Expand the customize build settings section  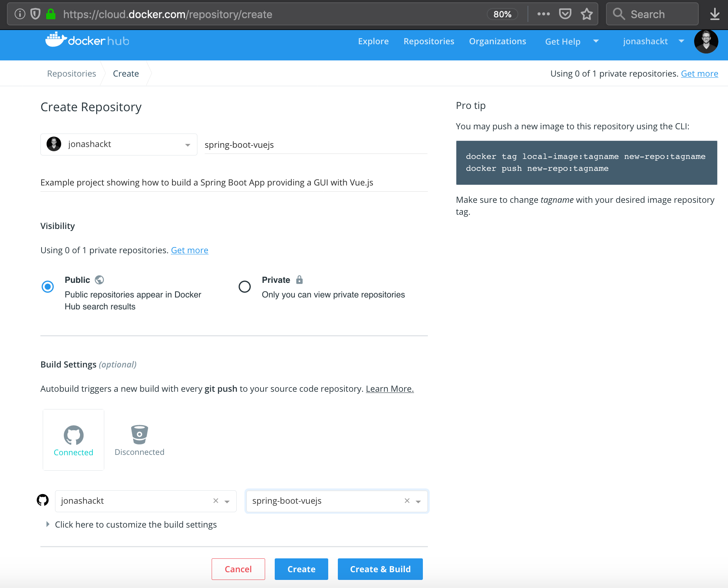tap(135, 524)
